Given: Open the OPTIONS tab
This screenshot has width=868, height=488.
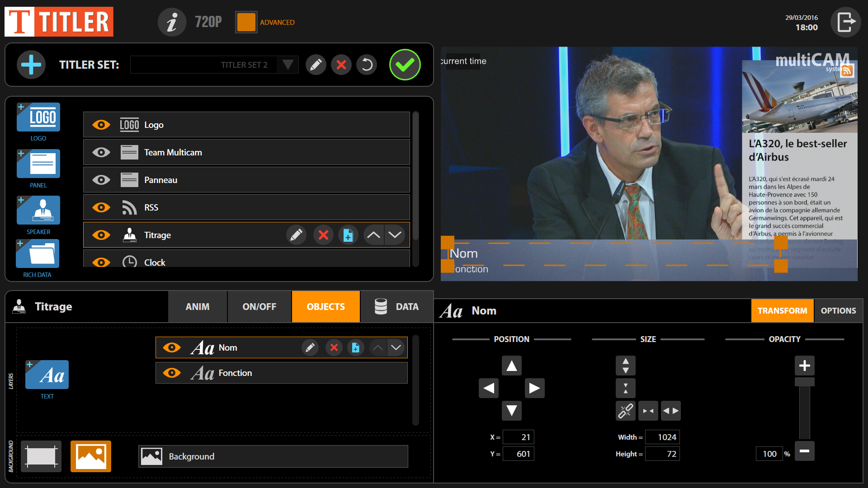Looking at the screenshot, I should click(x=838, y=311).
